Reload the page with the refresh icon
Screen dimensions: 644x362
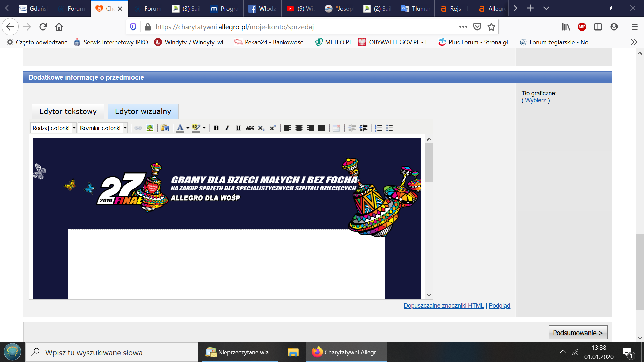pos(43,27)
